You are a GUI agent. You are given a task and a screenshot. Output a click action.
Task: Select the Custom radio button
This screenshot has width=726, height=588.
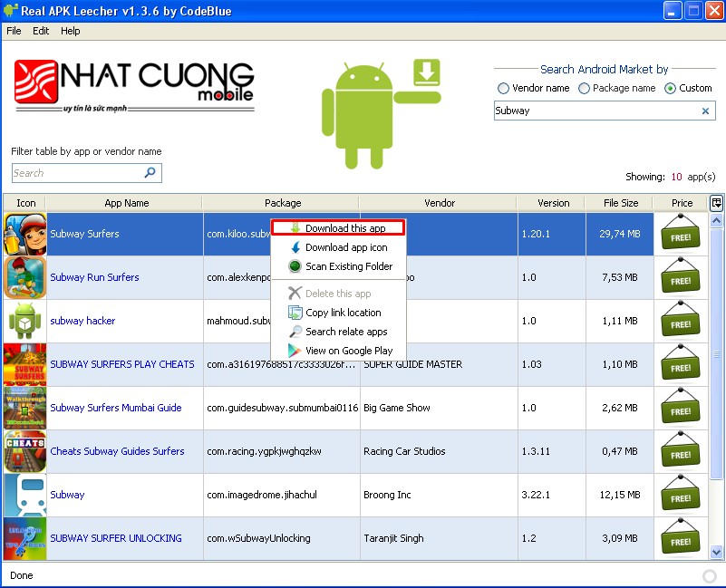670,89
